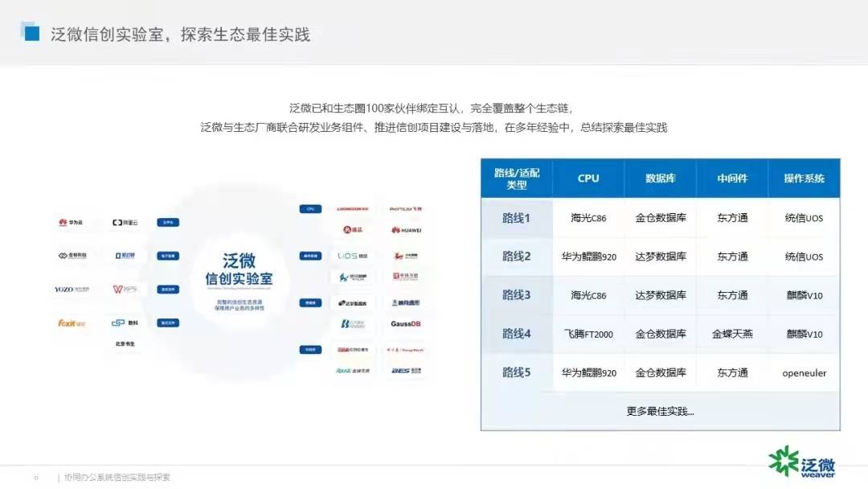868x489 pixels.
Task: Select the 路线4 row label
Action: pyautogui.click(x=517, y=334)
